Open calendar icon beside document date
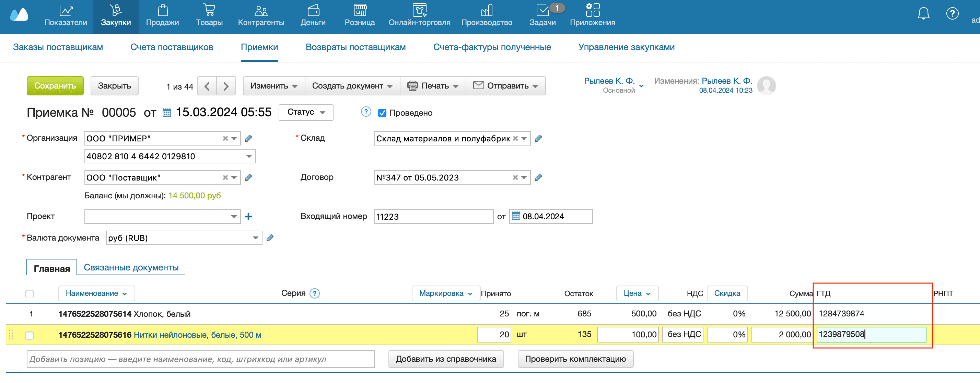This screenshot has height=383, width=980. 167,113
